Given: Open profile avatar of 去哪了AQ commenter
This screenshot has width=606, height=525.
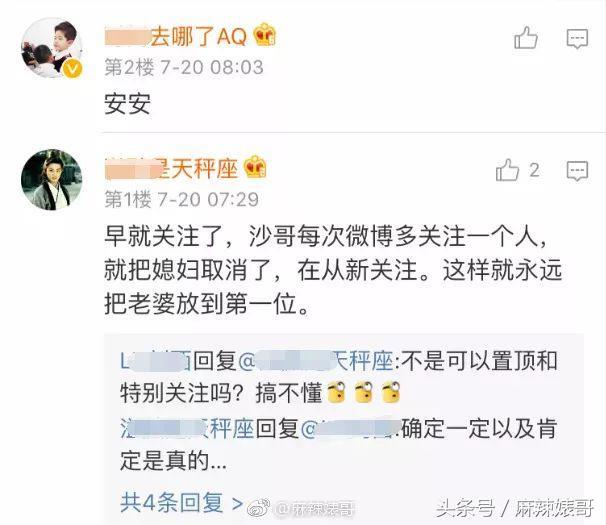Looking at the screenshot, I should (x=52, y=48).
